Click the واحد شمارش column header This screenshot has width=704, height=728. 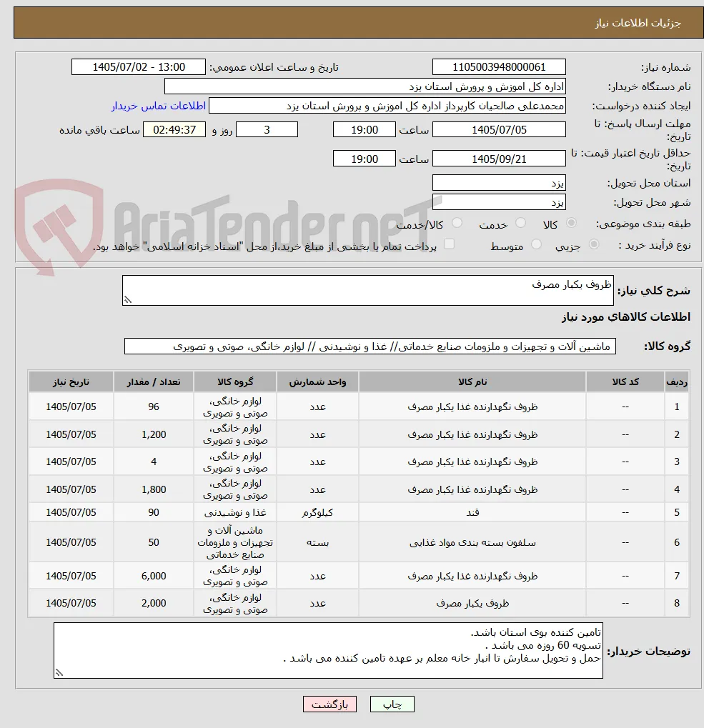pos(317,382)
